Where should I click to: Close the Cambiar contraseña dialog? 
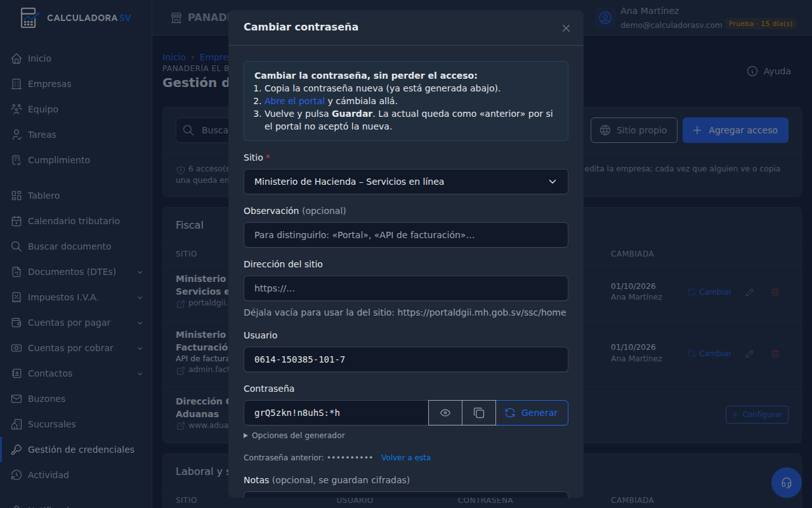coord(566,28)
